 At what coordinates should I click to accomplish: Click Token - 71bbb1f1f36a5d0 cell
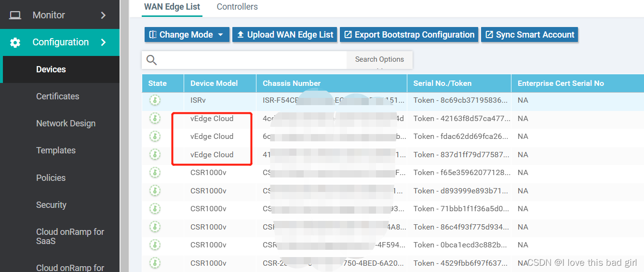point(460,209)
